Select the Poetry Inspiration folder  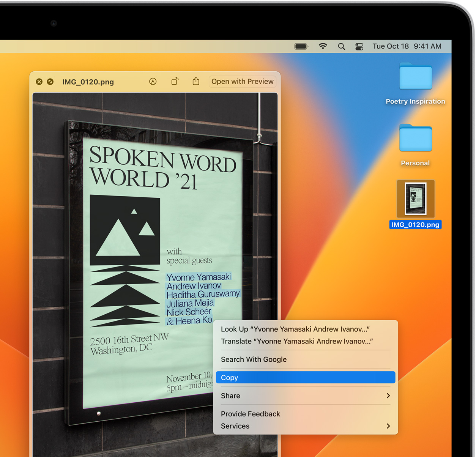415,78
